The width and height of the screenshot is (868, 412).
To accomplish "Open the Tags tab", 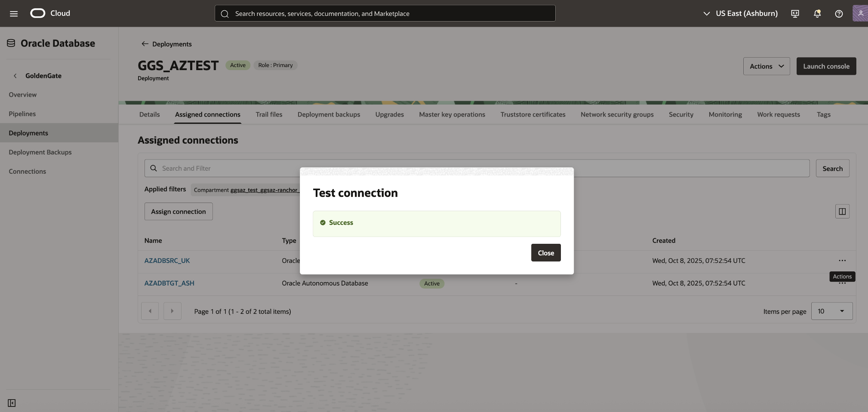I will (824, 114).
